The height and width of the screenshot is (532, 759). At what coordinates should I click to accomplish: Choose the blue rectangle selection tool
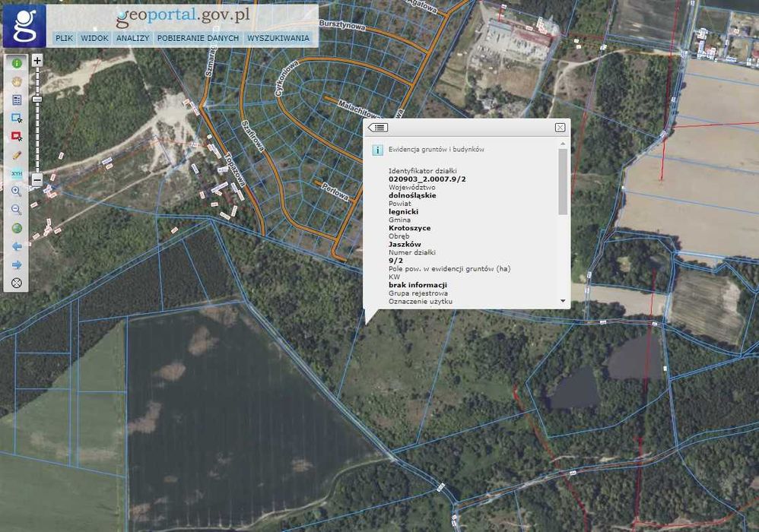[17, 118]
